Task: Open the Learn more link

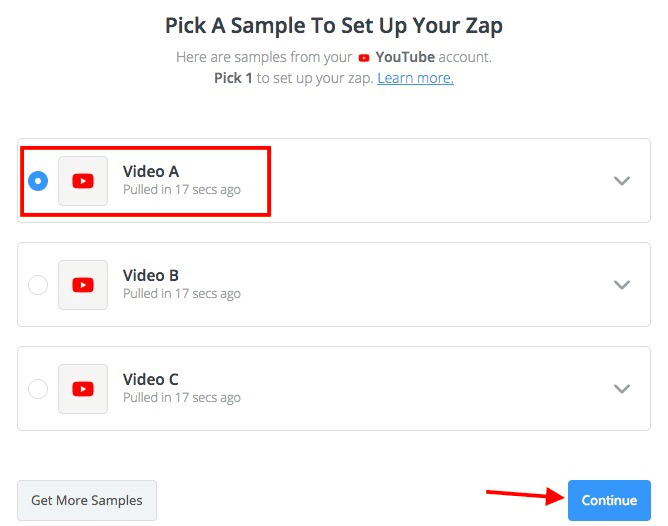Action: (415, 78)
